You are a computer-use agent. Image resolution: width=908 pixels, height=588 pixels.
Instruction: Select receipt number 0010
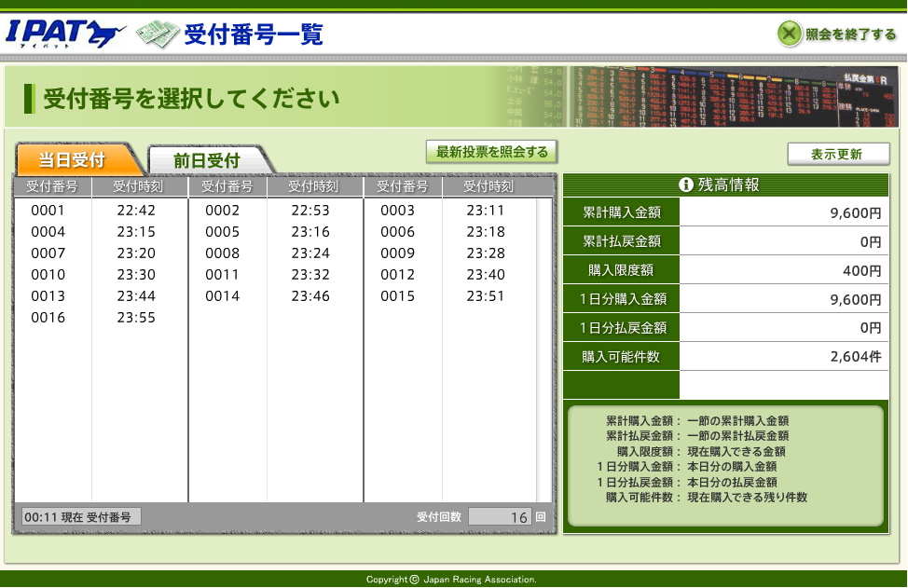48,275
